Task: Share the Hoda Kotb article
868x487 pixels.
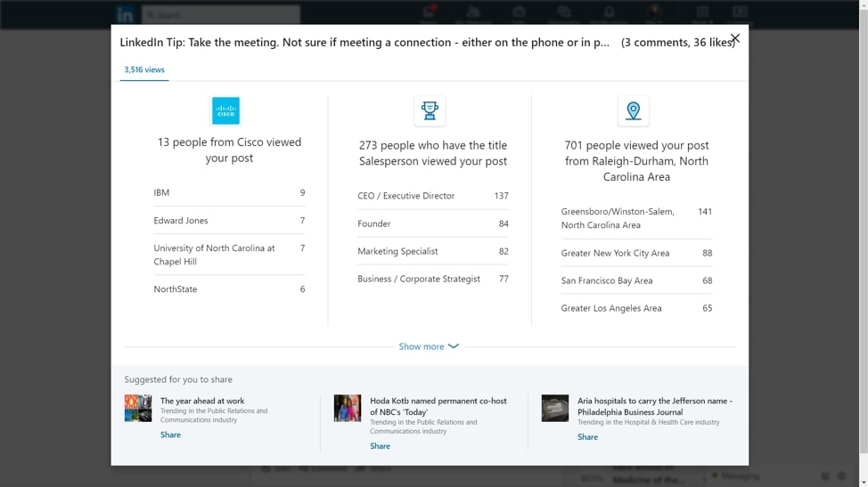Action: 380,446
